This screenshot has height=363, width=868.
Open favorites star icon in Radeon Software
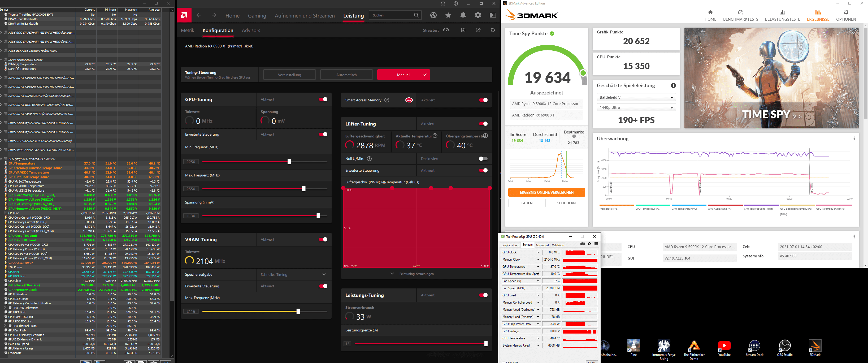pos(448,15)
